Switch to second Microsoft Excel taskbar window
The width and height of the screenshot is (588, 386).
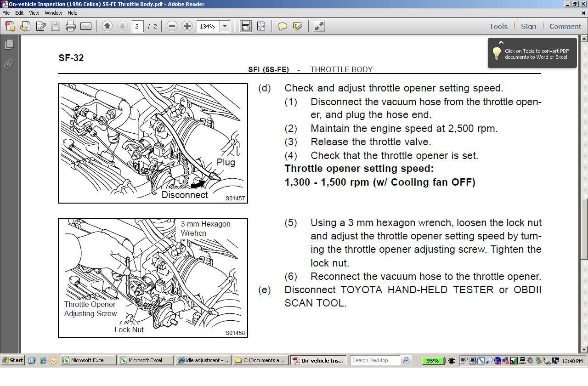pyautogui.click(x=146, y=360)
